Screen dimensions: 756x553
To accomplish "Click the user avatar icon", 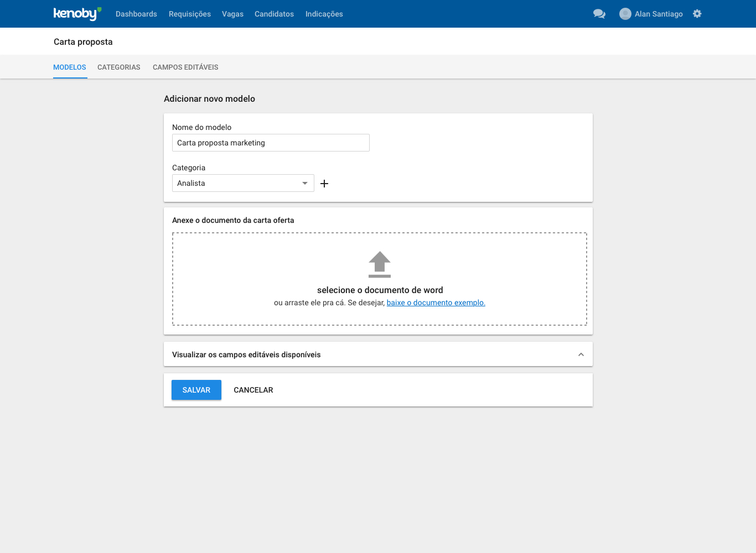I will point(625,14).
